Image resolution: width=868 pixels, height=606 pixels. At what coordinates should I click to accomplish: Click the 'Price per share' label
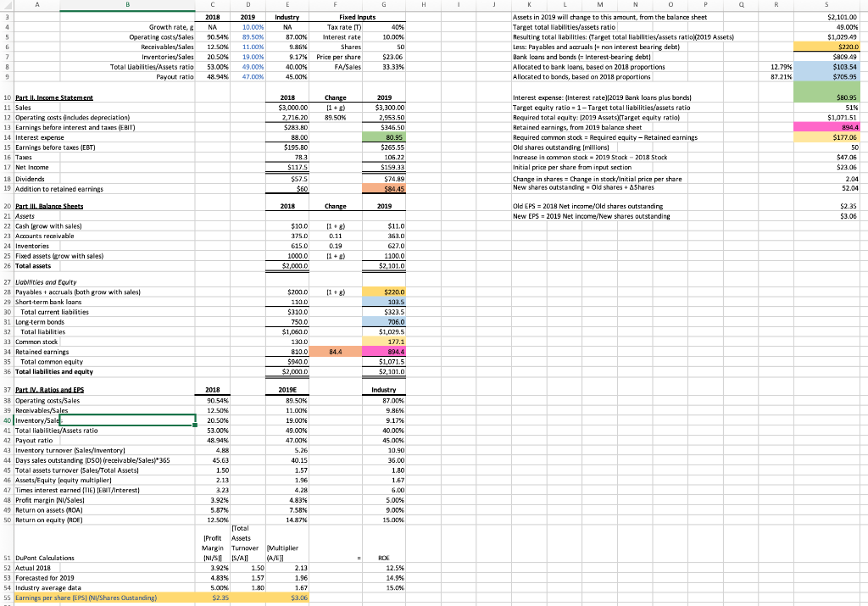pyautogui.click(x=338, y=57)
